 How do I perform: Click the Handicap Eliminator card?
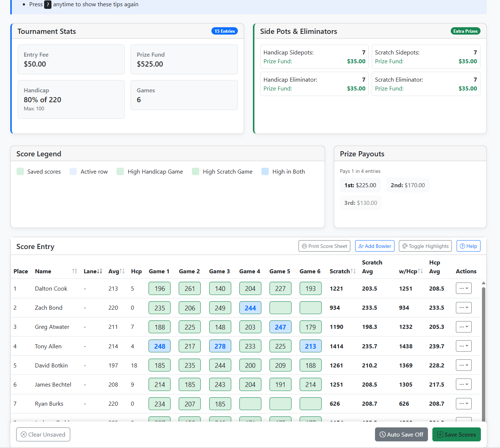(x=314, y=84)
